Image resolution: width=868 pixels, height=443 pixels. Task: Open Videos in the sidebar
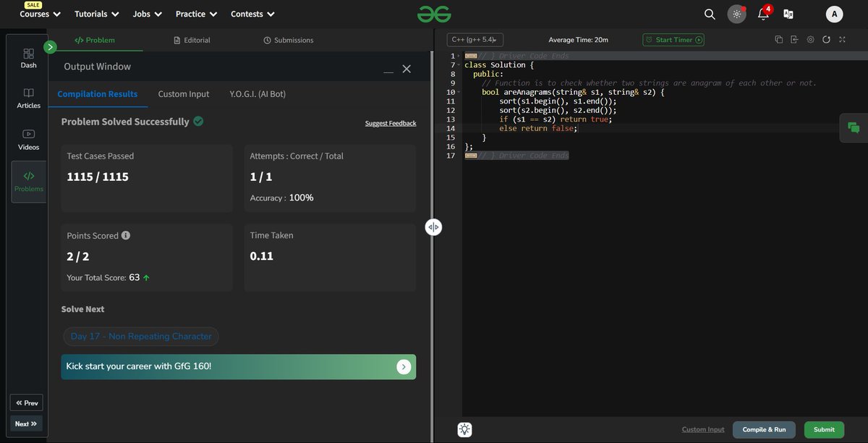pyautogui.click(x=29, y=140)
